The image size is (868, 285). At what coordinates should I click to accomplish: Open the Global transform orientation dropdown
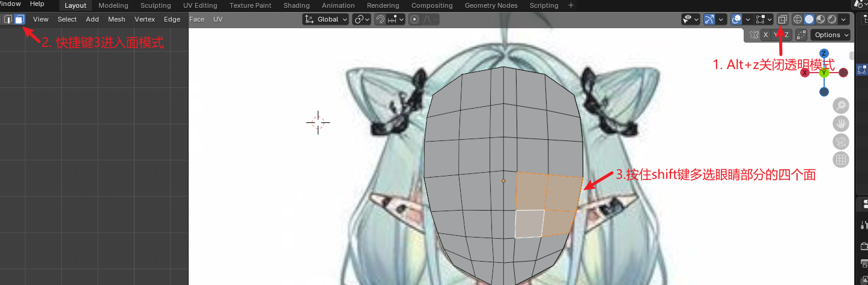click(326, 19)
